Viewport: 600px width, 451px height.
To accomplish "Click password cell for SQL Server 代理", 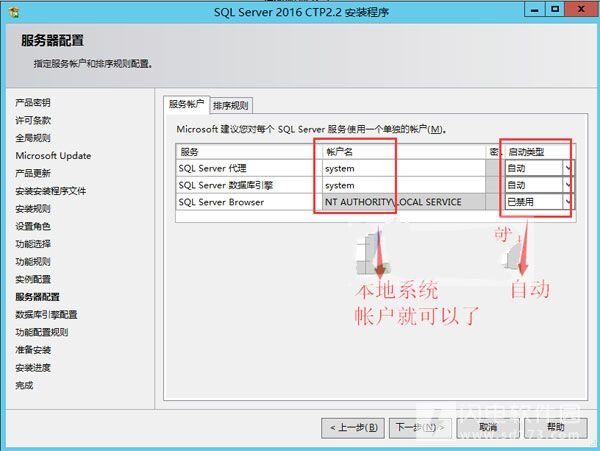I will click(x=495, y=168).
